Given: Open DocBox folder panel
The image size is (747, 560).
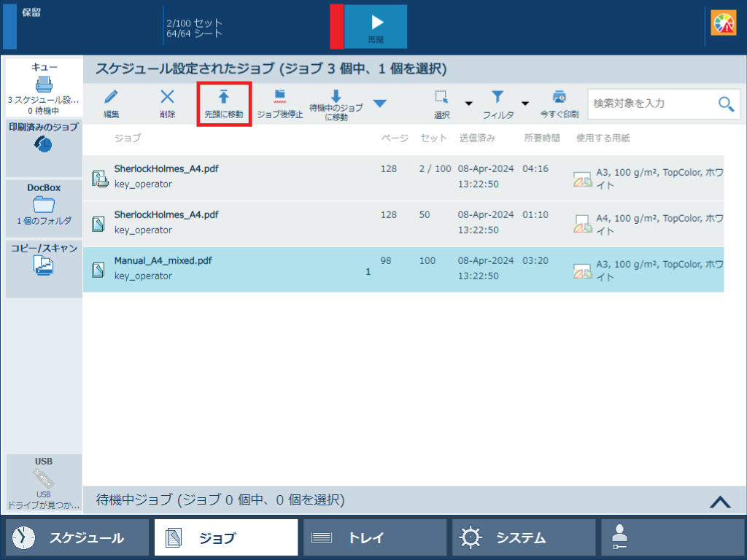Looking at the screenshot, I should [x=44, y=204].
